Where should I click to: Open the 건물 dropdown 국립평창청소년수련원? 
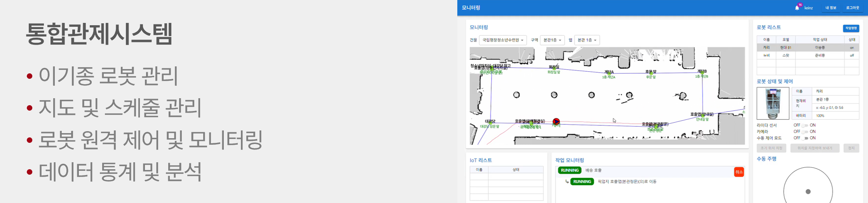(503, 40)
